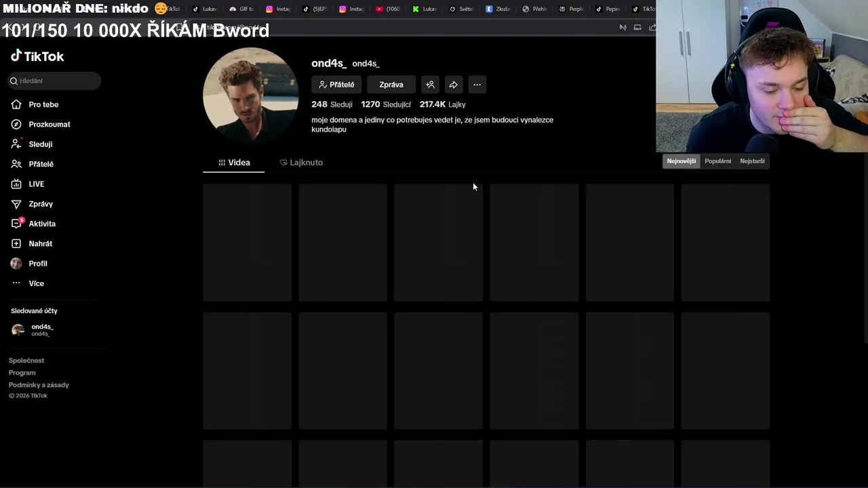Sort videos by Populární

point(717,161)
